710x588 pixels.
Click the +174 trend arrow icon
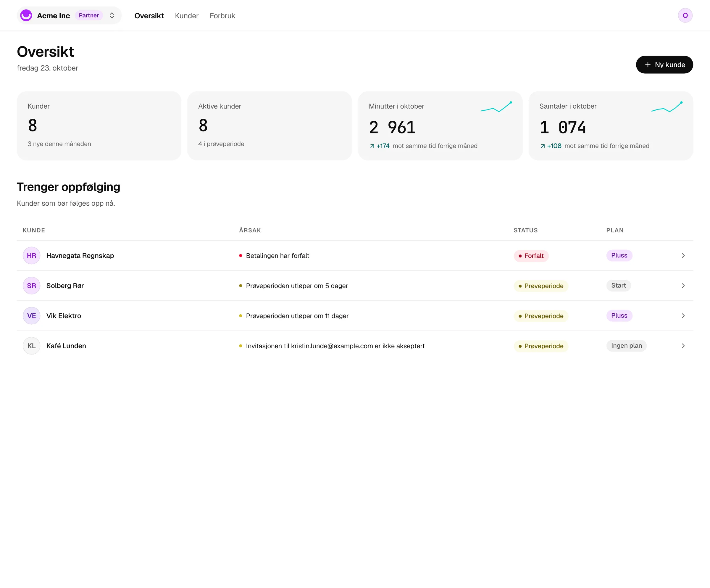pyautogui.click(x=372, y=146)
